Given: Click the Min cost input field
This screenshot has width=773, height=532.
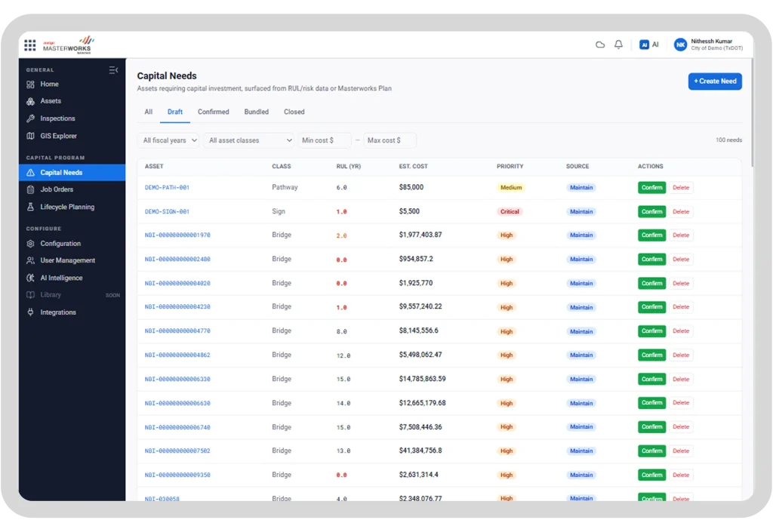Looking at the screenshot, I should click(x=325, y=140).
